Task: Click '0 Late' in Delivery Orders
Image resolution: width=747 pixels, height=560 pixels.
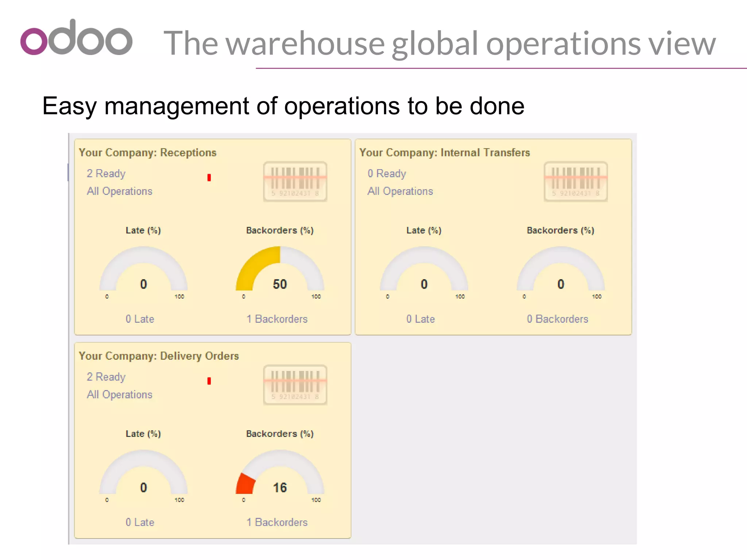Action: coord(140,522)
